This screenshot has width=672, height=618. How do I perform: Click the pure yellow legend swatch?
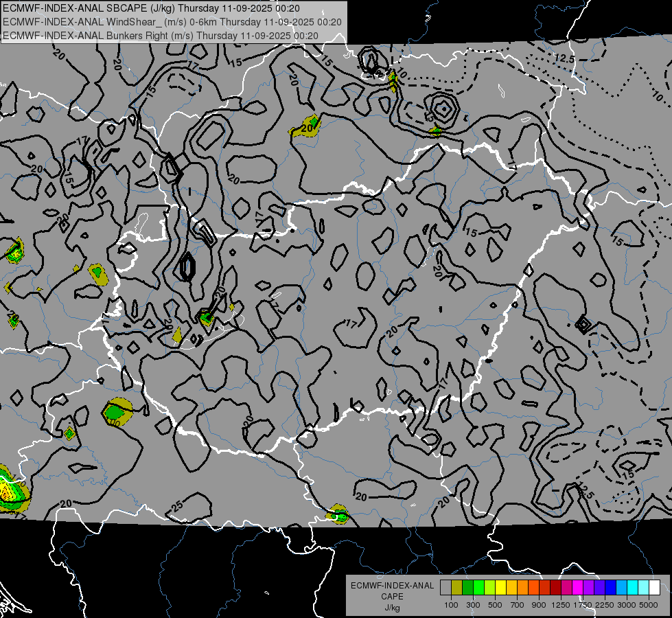(x=500, y=588)
